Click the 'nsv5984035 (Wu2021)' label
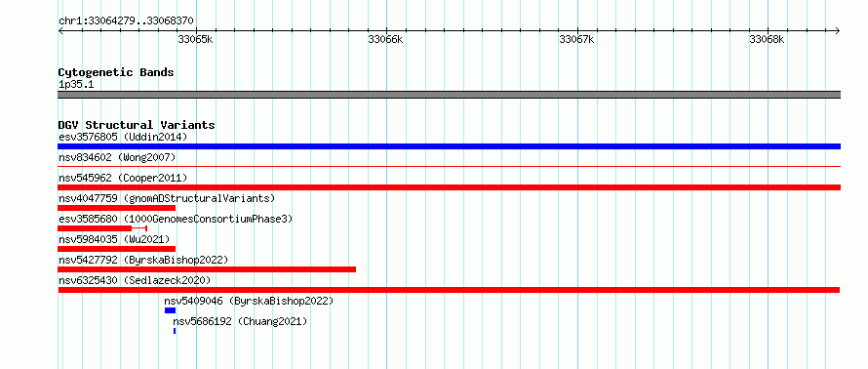 coord(114,239)
